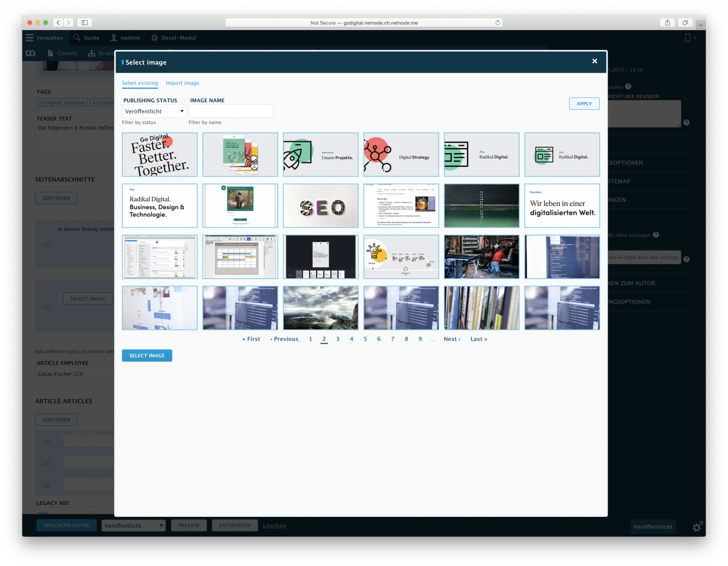Click the Löschen link
Viewport: 728px width, 566px height.
click(x=274, y=525)
